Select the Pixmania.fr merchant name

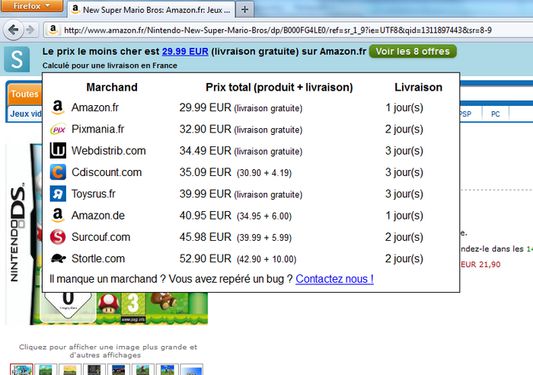click(x=98, y=129)
